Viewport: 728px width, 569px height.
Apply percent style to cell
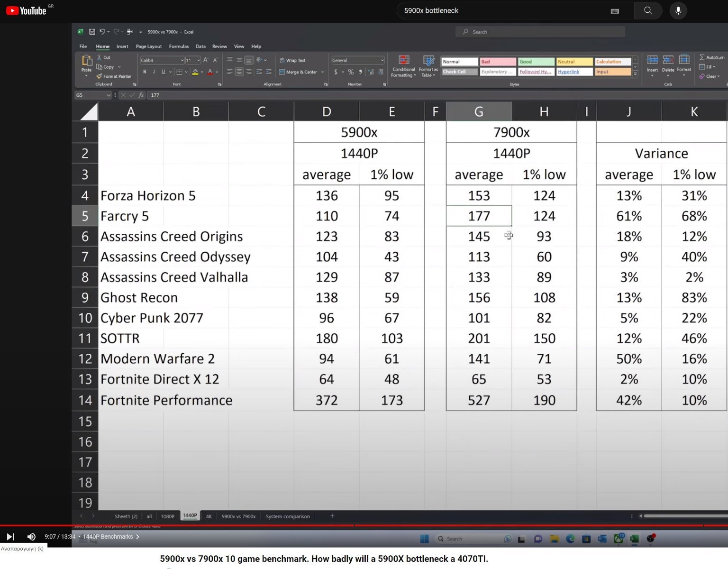[351, 72]
